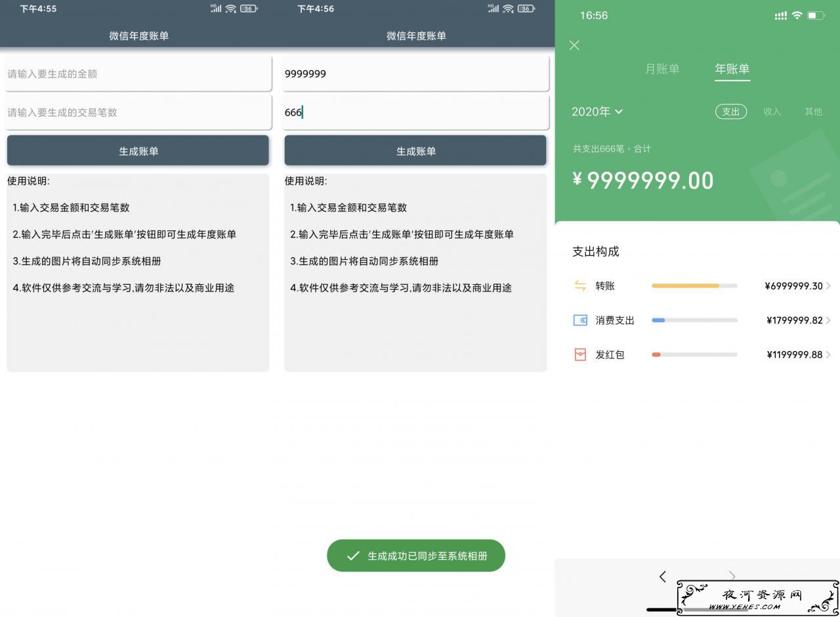
Task: Click the cellular signal in green status bar
Action: (x=780, y=15)
